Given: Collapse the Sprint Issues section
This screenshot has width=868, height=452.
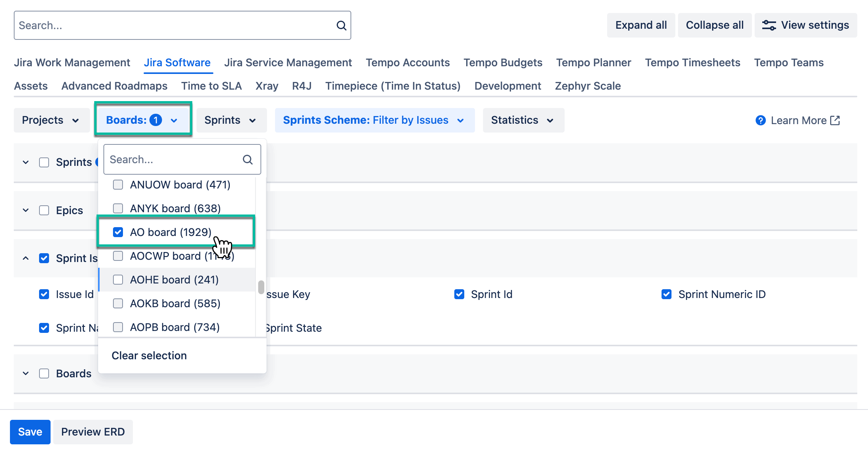Looking at the screenshot, I should tap(25, 258).
